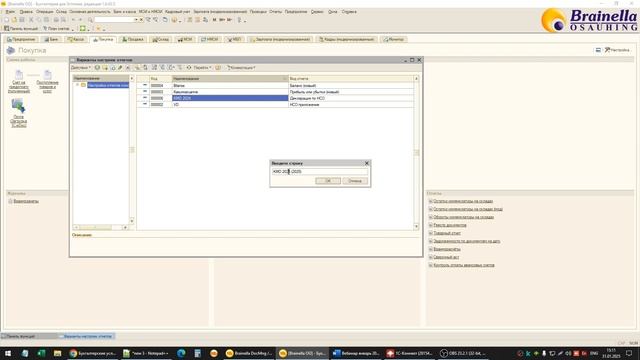Close the Введите строку dialog
The width and height of the screenshot is (640, 360).
(367, 163)
